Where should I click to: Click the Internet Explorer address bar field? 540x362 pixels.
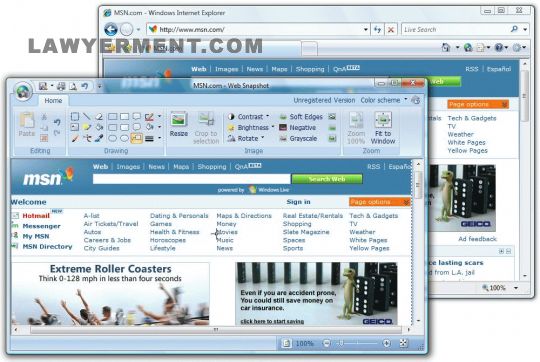(257, 30)
